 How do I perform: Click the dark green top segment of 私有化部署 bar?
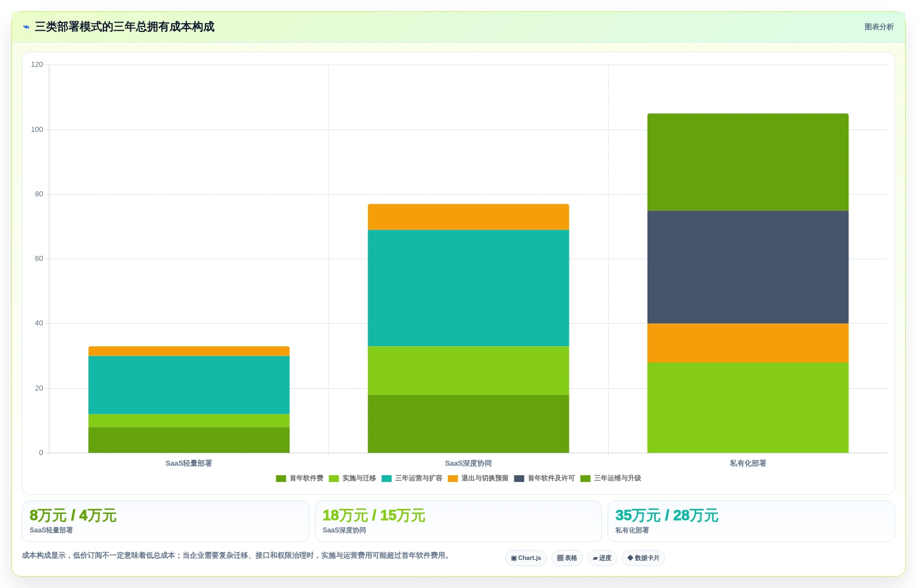click(748, 162)
